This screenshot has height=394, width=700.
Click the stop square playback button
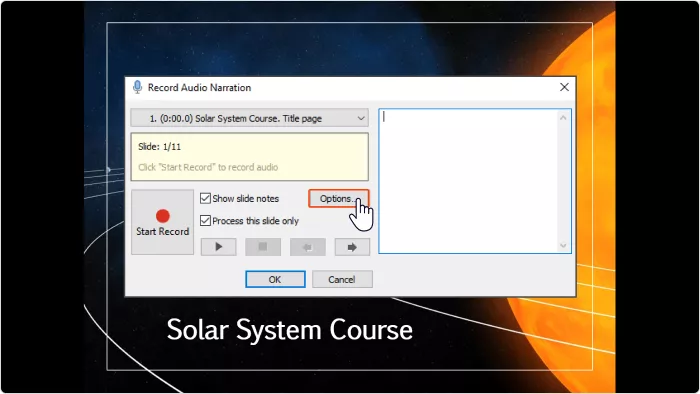tap(263, 247)
